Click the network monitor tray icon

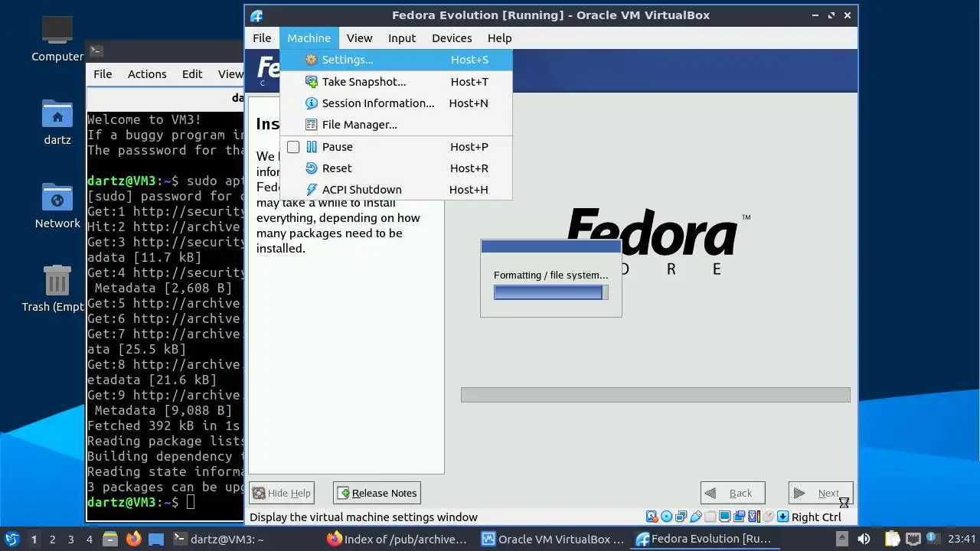[x=913, y=539]
